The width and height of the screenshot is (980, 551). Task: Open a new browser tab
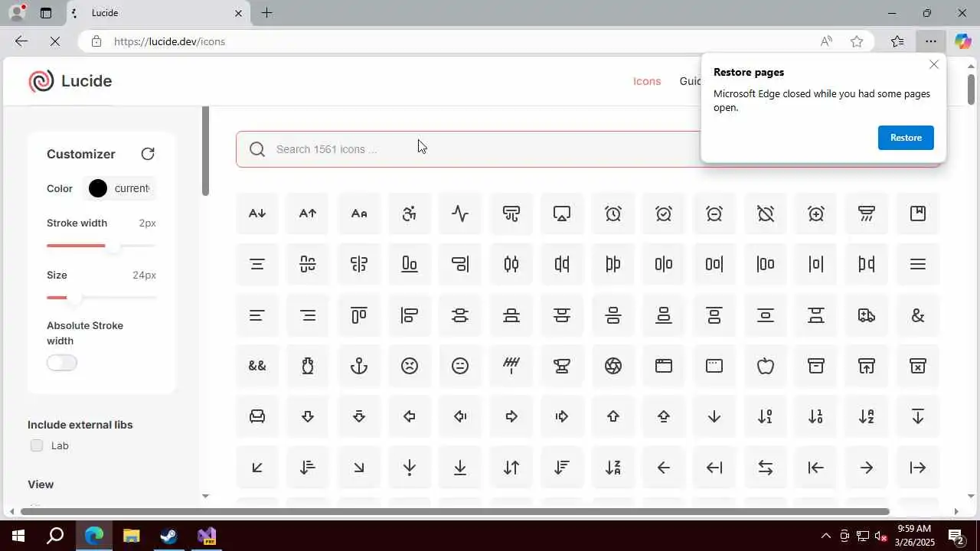[266, 13]
